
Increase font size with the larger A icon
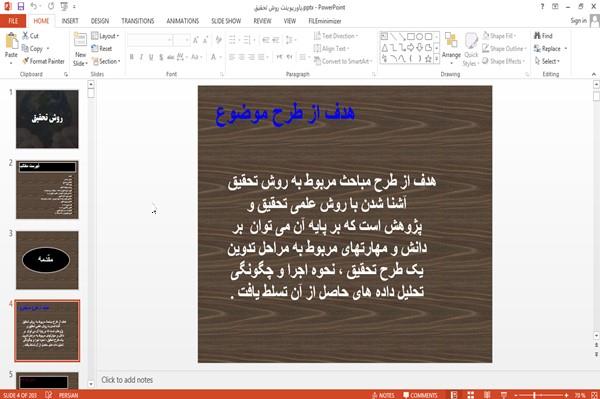coord(196,40)
